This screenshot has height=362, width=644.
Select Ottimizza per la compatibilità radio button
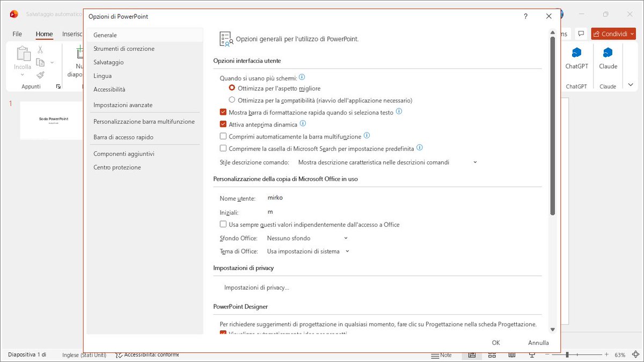click(232, 100)
